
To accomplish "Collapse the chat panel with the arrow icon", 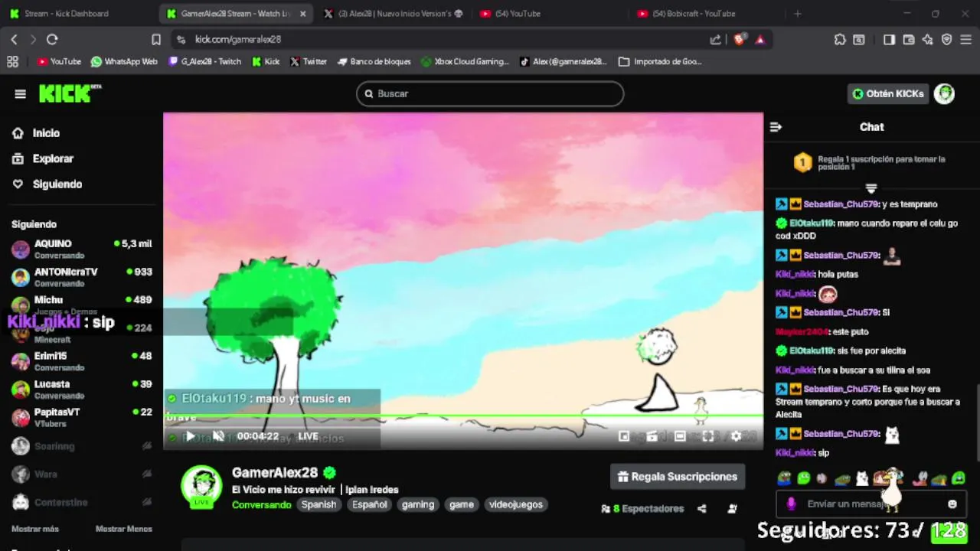I will point(776,127).
